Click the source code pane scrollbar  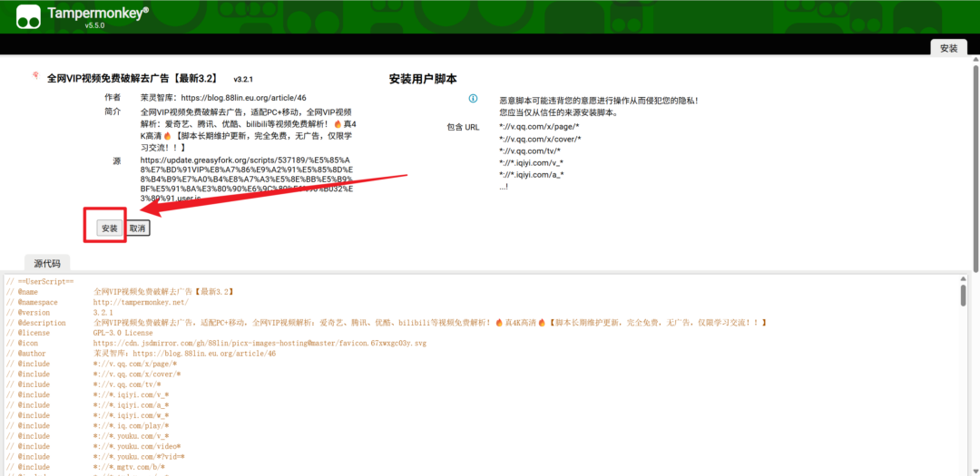tap(963, 295)
